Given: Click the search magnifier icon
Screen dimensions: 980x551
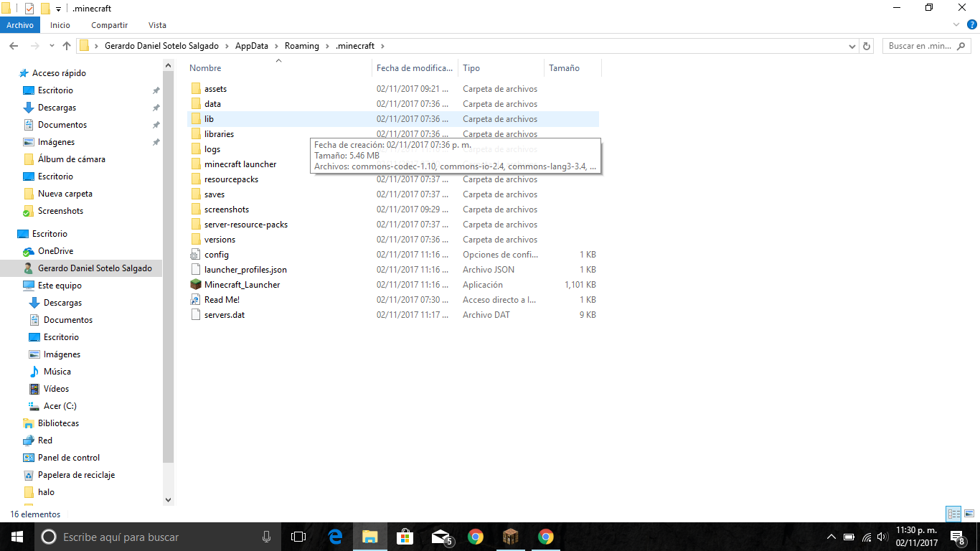Looking at the screenshot, I should coord(961,46).
